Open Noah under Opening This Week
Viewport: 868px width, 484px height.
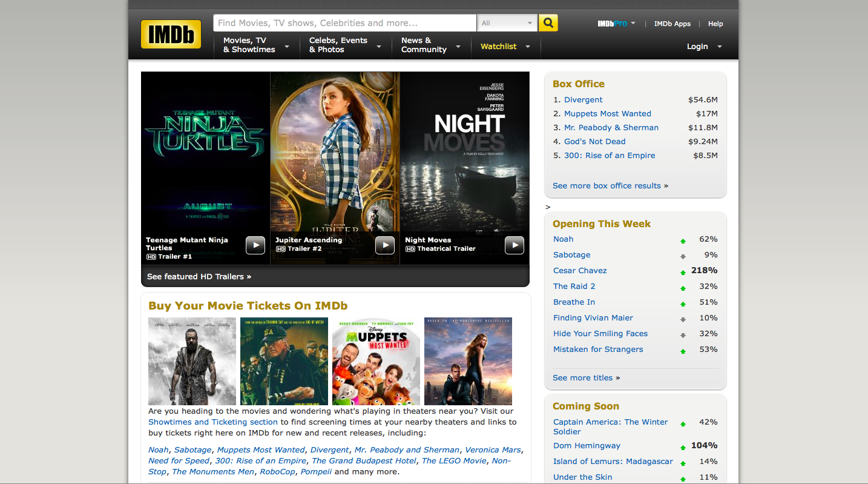pyautogui.click(x=564, y=239)
